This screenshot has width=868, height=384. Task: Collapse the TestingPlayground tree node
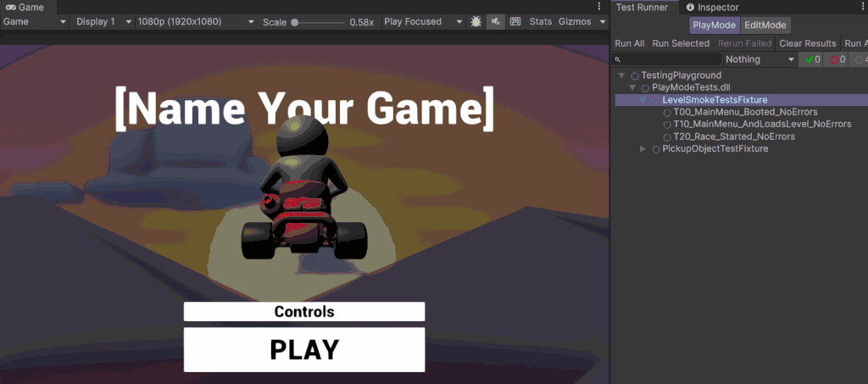pyautogui.click(x=621, y=75)
